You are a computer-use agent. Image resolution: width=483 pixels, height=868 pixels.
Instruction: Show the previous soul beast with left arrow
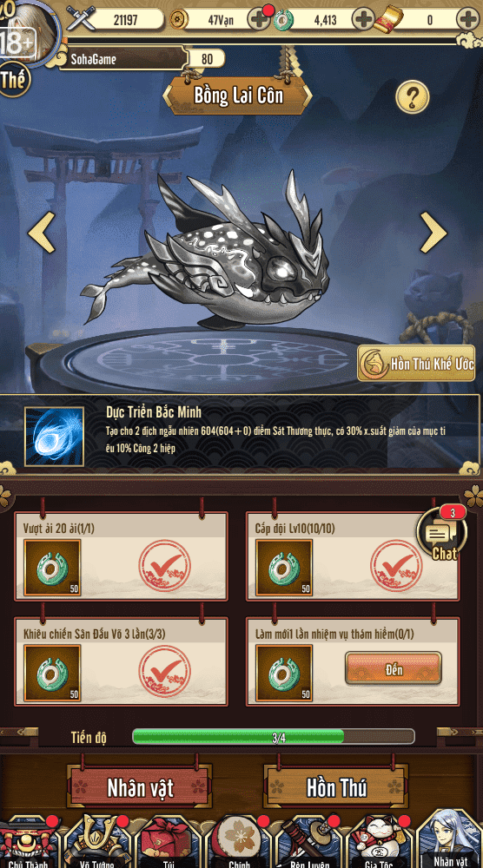coord(42,232)
